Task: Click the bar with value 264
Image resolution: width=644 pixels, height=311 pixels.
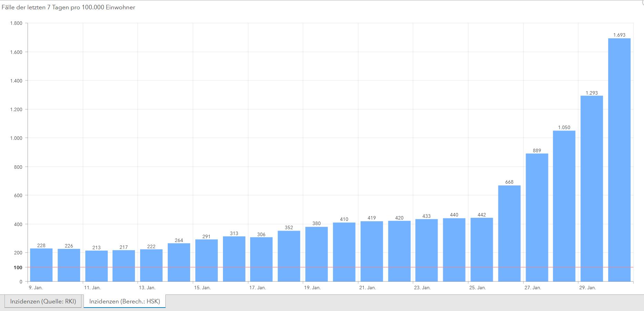Action: 179,262
